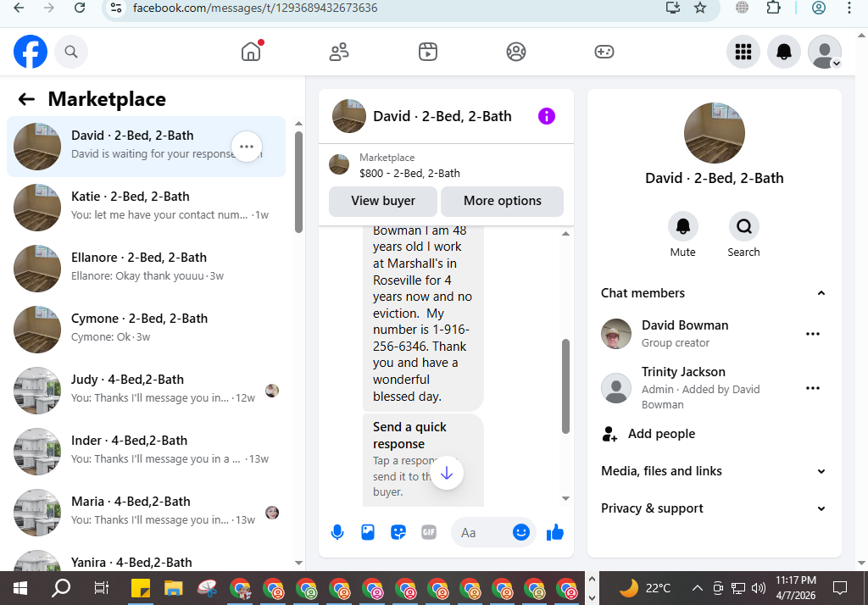Open the three-dot menu next to David Bowman
The width and height of the screenshot is (868, 605).
point(813,334)
